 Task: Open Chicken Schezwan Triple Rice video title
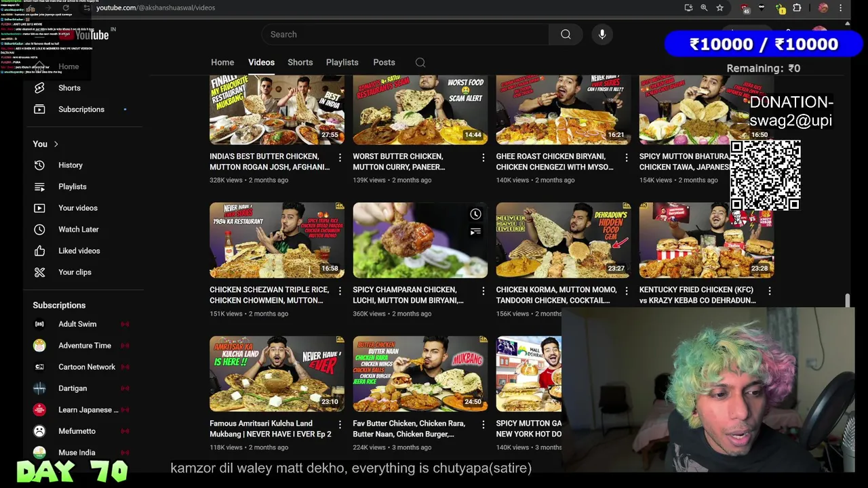269,295
